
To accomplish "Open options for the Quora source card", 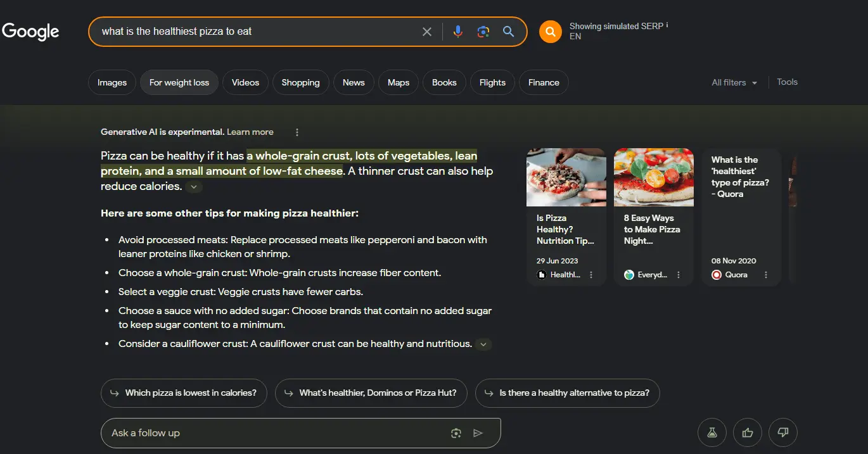I will (766, 275).
